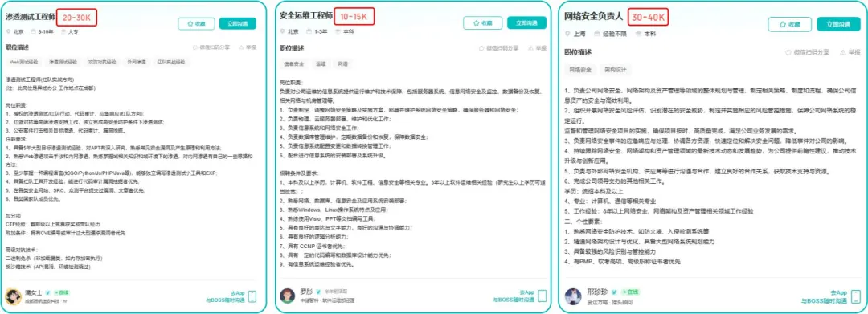The height and width of the screenshot is (314, 868).
Task: Click location pin icon beside 上海
Action: (x=567, y=34)
